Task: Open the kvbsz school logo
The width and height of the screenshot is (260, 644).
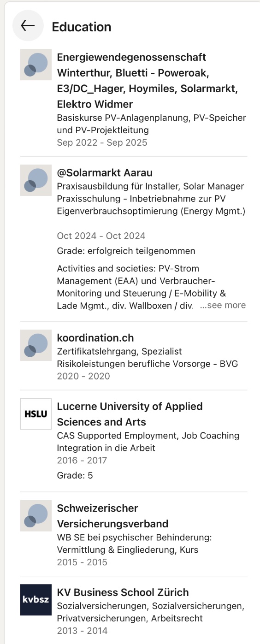Action: (x=36, y=600)
